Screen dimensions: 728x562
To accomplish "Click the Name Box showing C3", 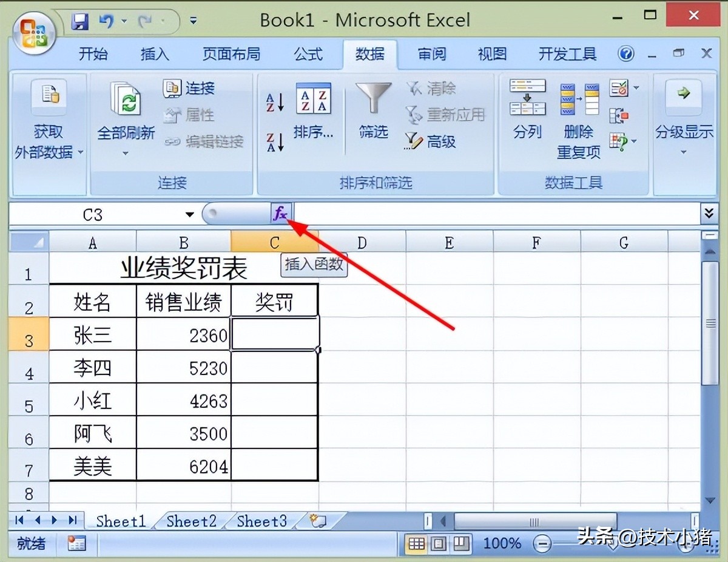I will point(93,214).
